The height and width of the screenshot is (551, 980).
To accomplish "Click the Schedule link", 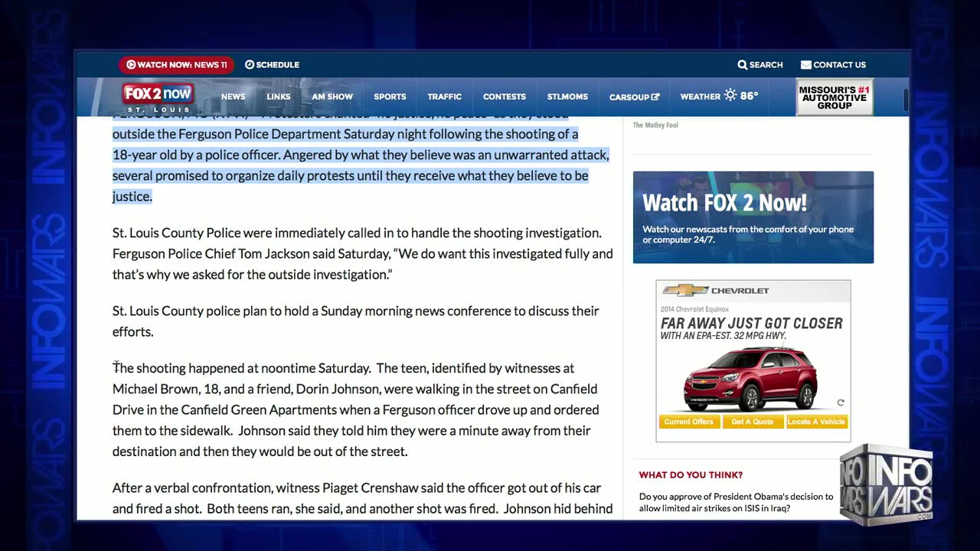I will point(272,65).
